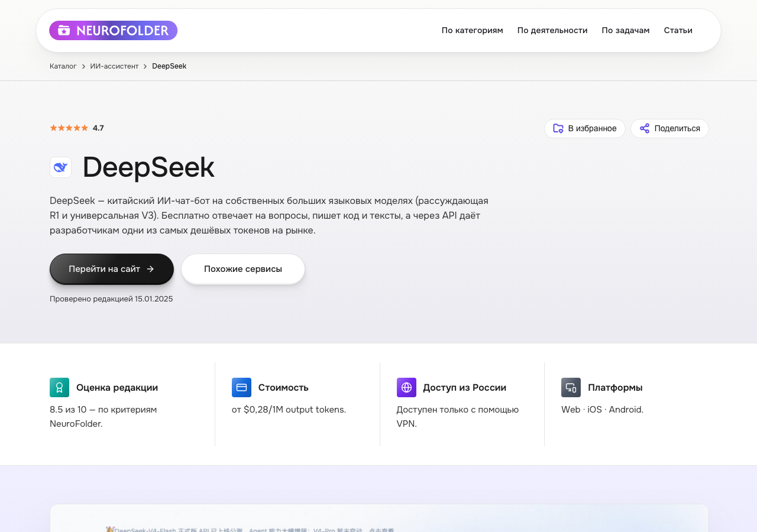The width and height of the screenshot is (757, 532).
Task: Click the Стоимость card icon
Action: point(241,387)
